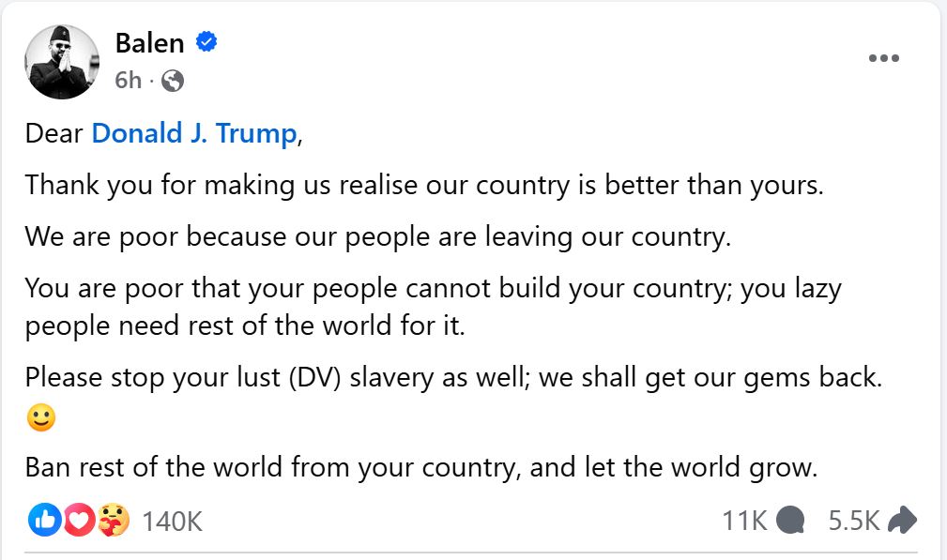Click the "We are poor because" sentence
This screenshot has height=560, width=947.
tap(377, 235)
